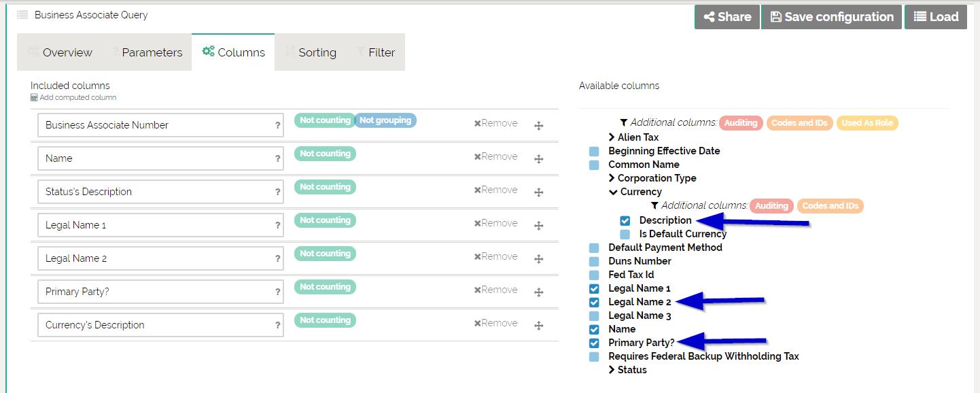980x393 pixels.
Task: Expand the Corporation Type group
Action: click(612, 178)
